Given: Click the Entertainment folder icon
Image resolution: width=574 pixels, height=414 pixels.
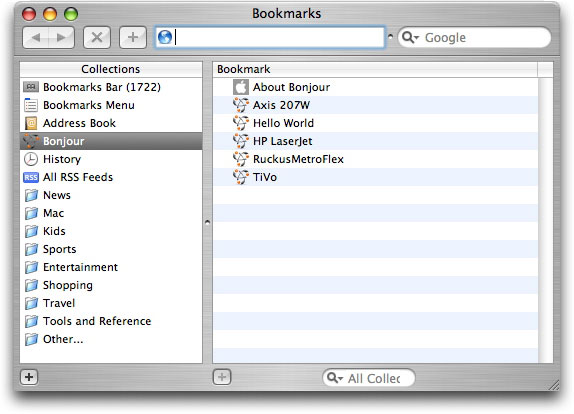Looking at the screenshot, I should (x=31, y=267).
